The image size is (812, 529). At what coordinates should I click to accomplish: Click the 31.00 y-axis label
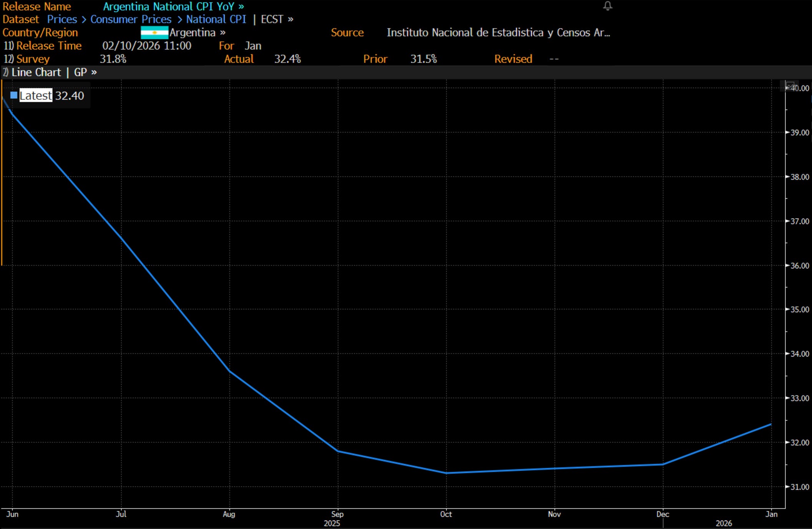coord(800,487)
